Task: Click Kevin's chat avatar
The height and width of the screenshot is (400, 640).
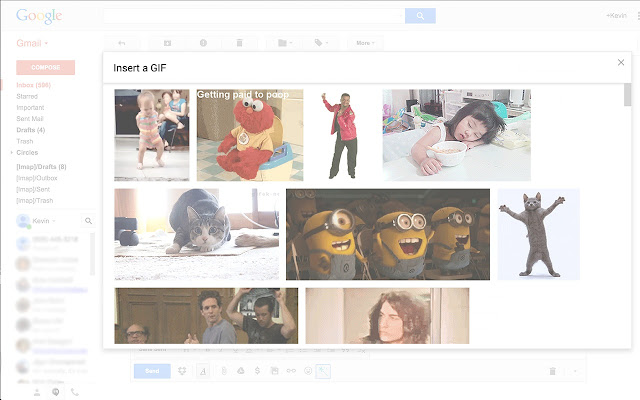Action: coord(23,221)
